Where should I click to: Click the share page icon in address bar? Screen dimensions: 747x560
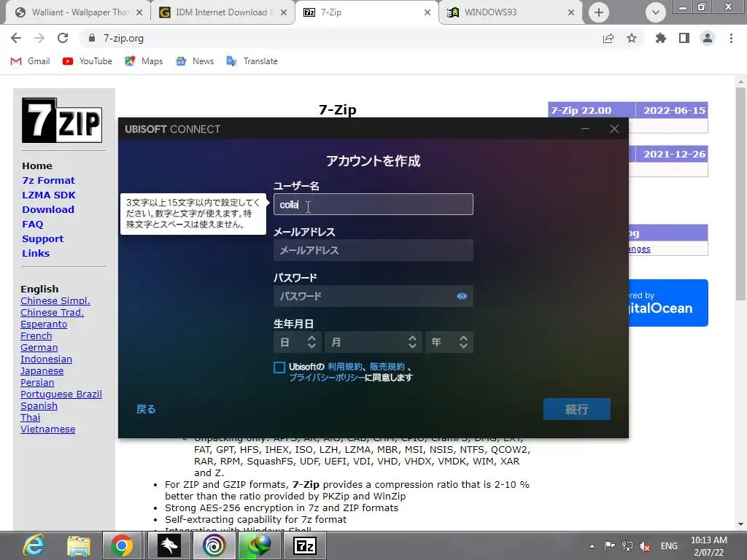[608, 38]
